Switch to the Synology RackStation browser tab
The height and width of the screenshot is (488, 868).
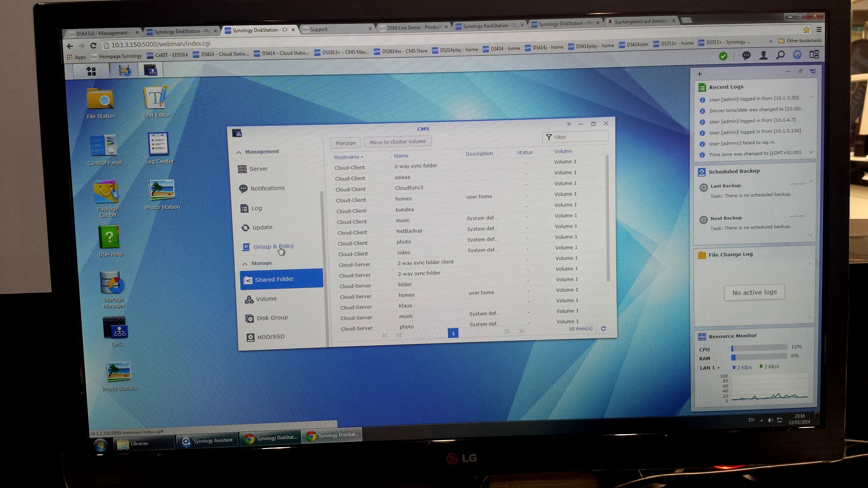click(x=490, y=26)
